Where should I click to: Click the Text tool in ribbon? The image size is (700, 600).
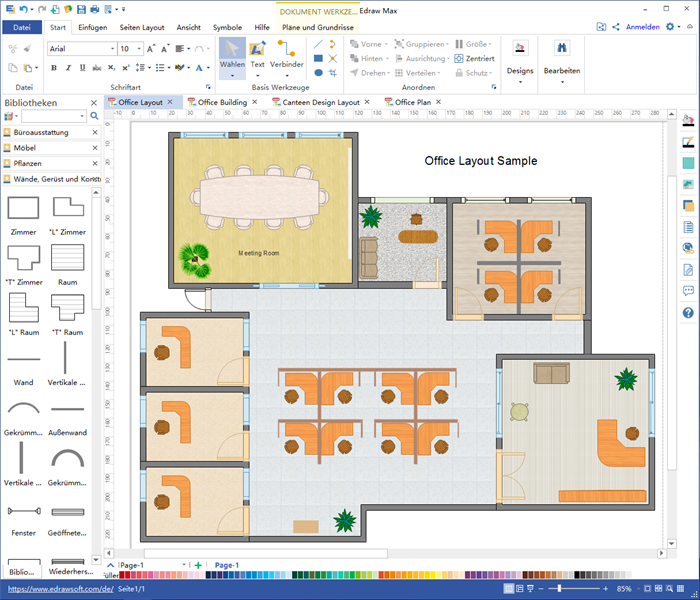(x=258, y=56)
